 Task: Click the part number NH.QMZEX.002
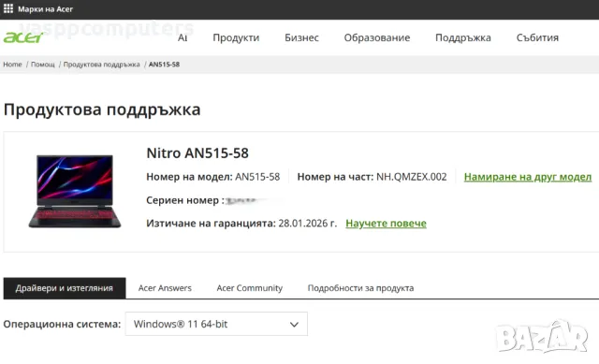[412, 177]
